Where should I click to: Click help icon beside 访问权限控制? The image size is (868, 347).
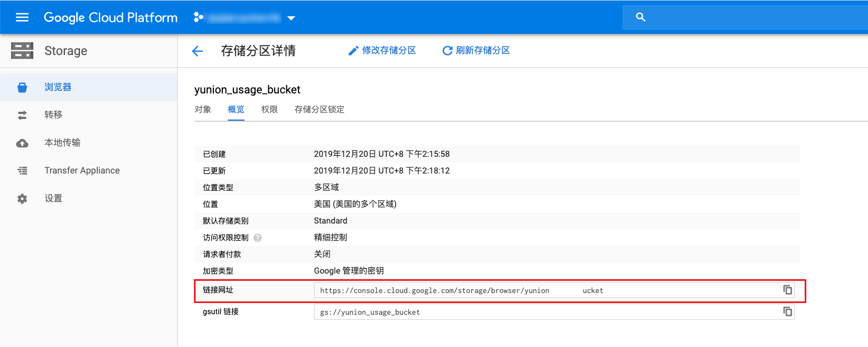click(x=257, y=237)
